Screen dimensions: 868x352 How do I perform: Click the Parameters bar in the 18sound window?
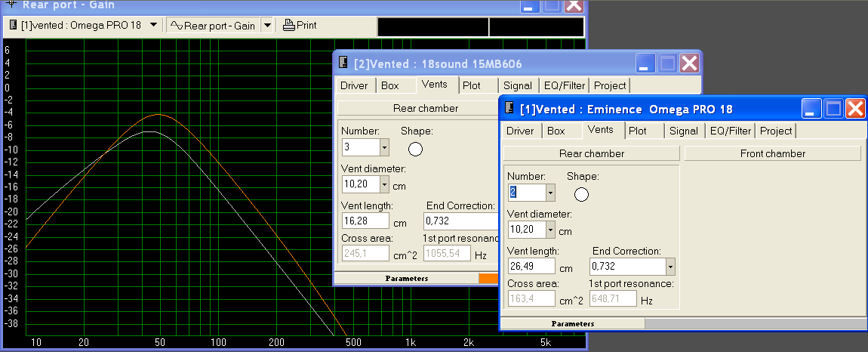point(407,278)
